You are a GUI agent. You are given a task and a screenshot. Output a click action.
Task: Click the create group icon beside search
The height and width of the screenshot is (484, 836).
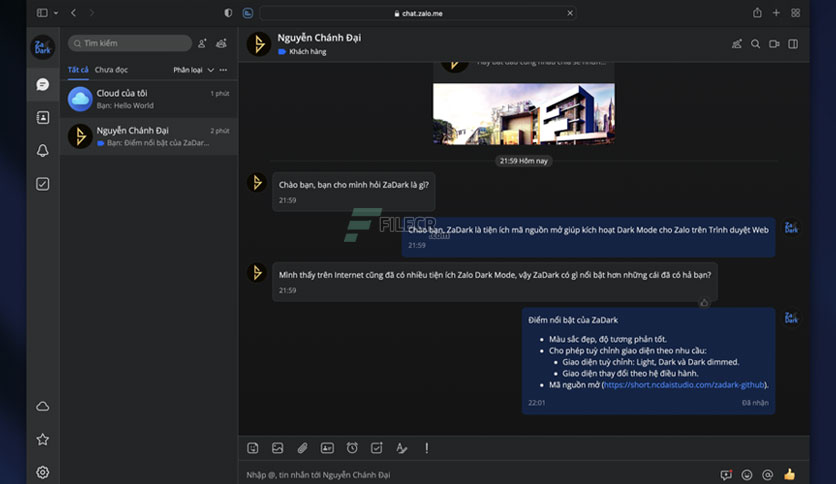point(221,44)
